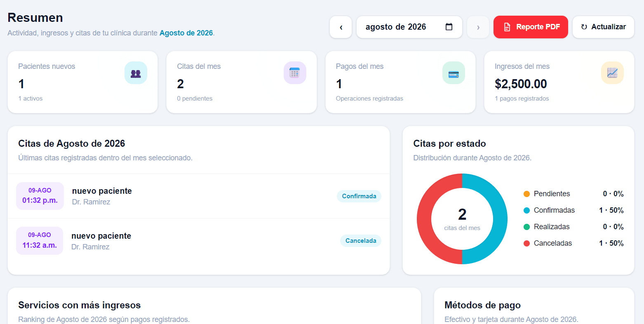644x324 pixels.
Task: Click the Resumen page title
Action: pos(35,18)
